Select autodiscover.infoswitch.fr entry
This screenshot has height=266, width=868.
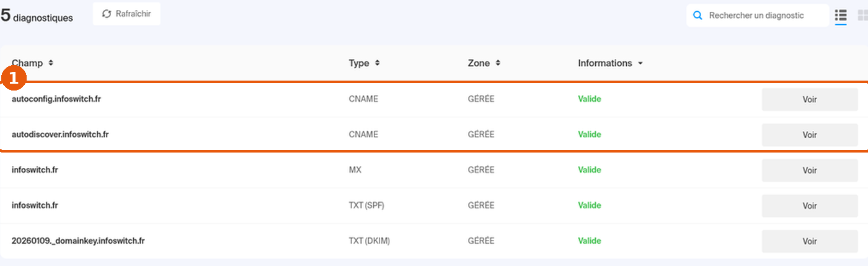point(60,134)
